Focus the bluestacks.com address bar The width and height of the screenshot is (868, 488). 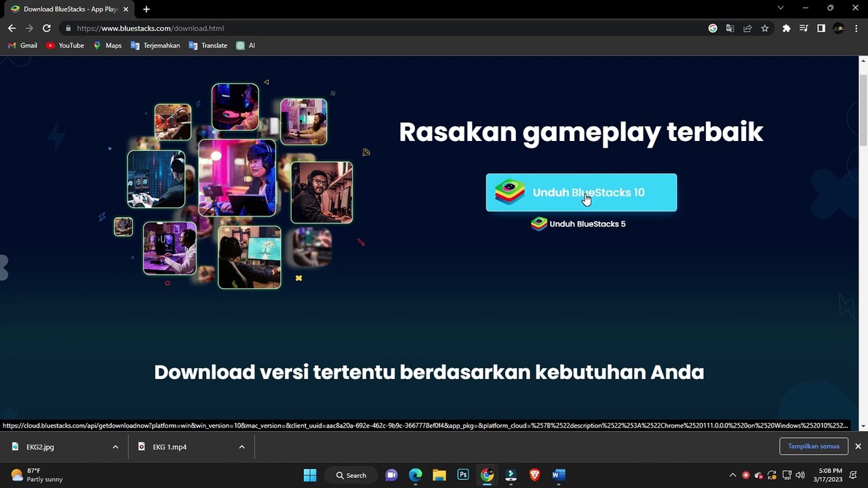(x=380, y=28)
